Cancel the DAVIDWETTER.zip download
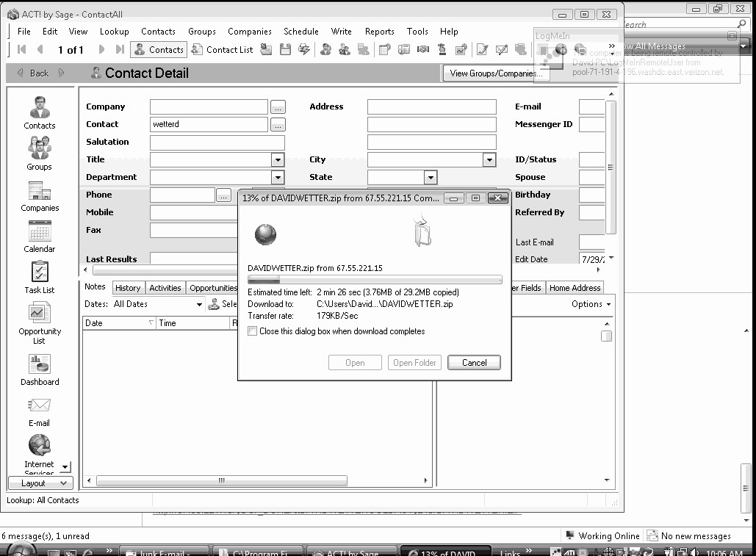The image size is (756, 556). pyautogui.click(x=474, y=362)
